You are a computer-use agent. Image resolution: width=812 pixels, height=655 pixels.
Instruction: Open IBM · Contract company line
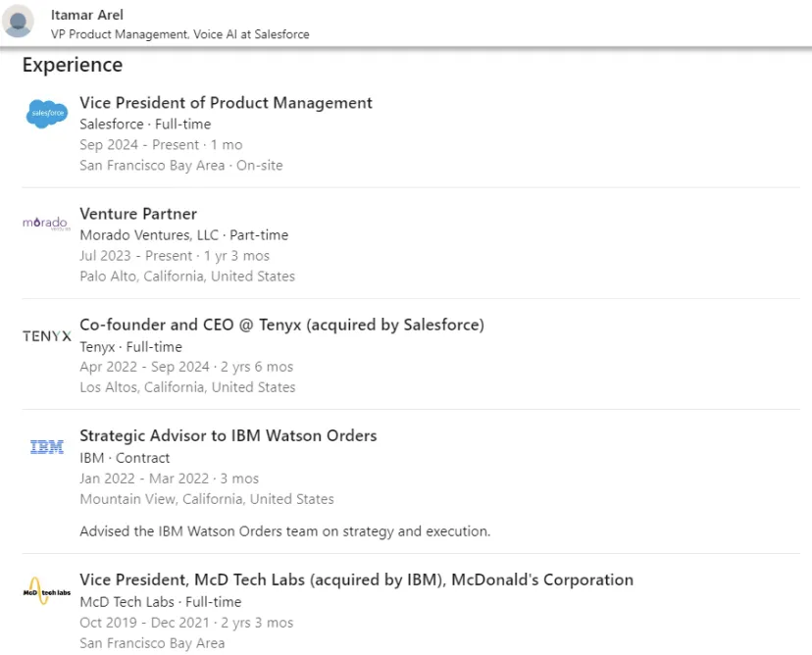[x=125, y=458]
